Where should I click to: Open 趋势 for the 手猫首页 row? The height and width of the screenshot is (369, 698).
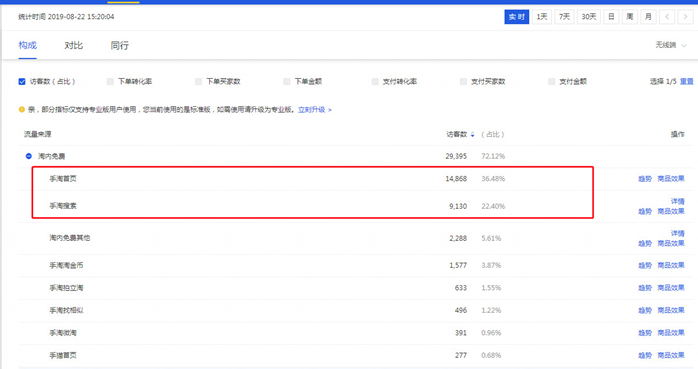point(645,356)
